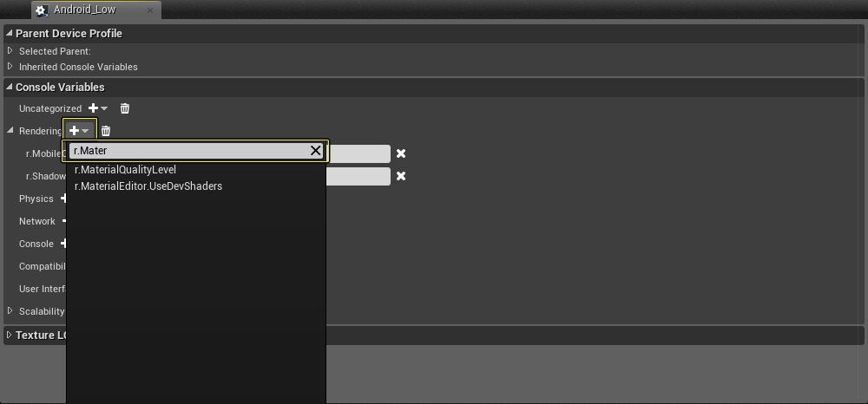Expand the Scalability category
The height and width of the screenshot is (404, 868).
point(10,310)
